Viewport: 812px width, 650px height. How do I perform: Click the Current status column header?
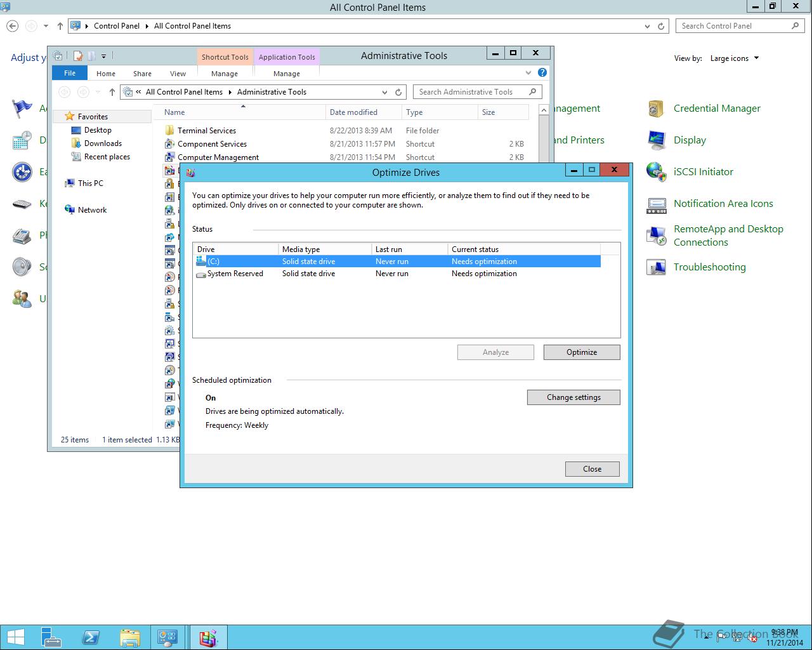point(524,249)
